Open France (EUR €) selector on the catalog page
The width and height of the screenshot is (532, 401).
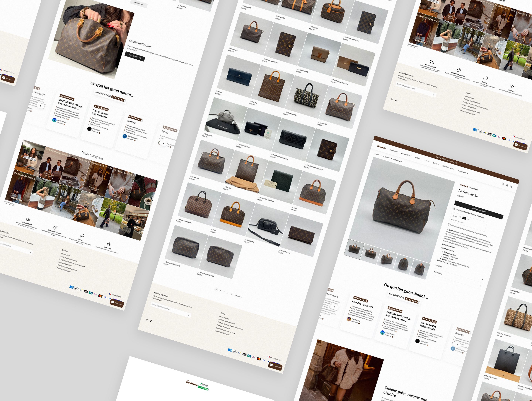(x=274, y=359)
